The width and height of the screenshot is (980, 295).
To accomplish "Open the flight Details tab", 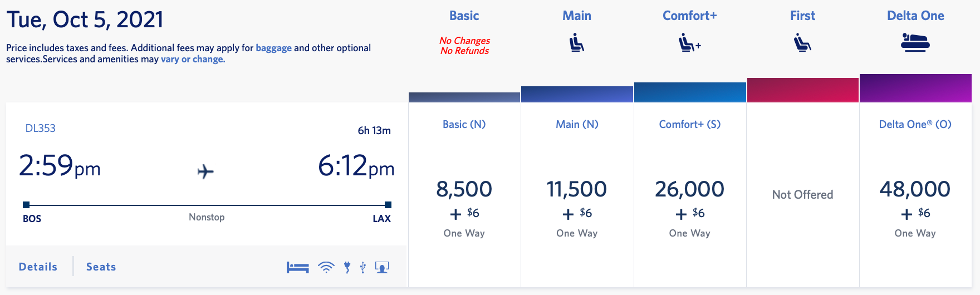I will [38, 267].
